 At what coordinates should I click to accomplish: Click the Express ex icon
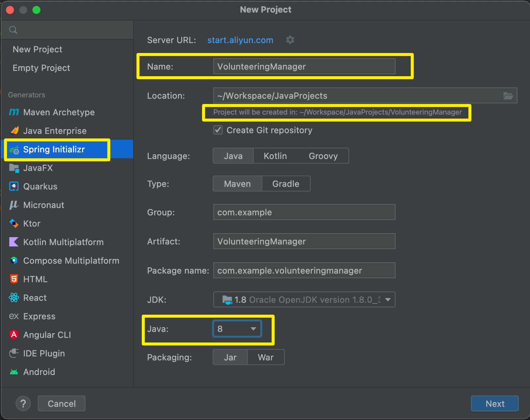tap(14, 316)
